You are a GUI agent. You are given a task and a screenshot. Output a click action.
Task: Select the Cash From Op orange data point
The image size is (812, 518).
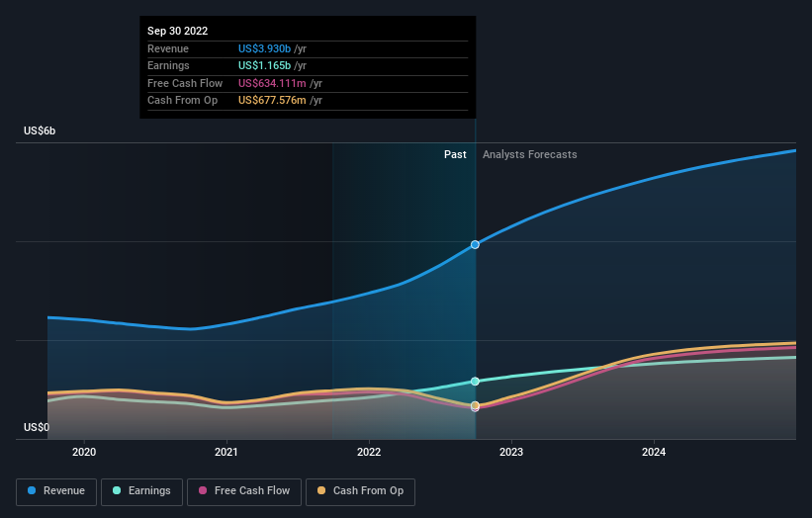point(475,405)
